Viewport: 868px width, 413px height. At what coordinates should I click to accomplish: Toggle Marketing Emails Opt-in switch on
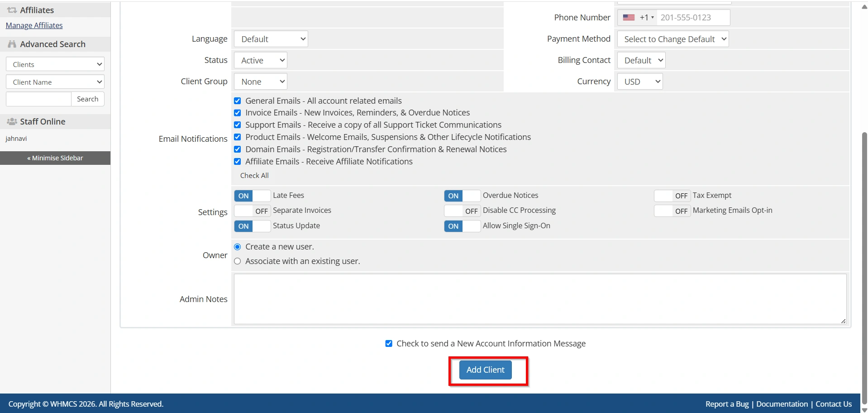(x=672, y=211)
